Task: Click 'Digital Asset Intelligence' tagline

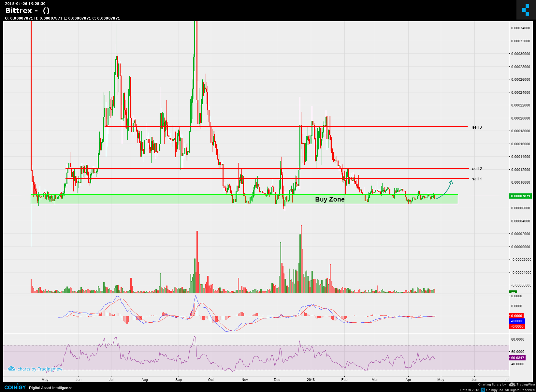Action: (51, 388)
